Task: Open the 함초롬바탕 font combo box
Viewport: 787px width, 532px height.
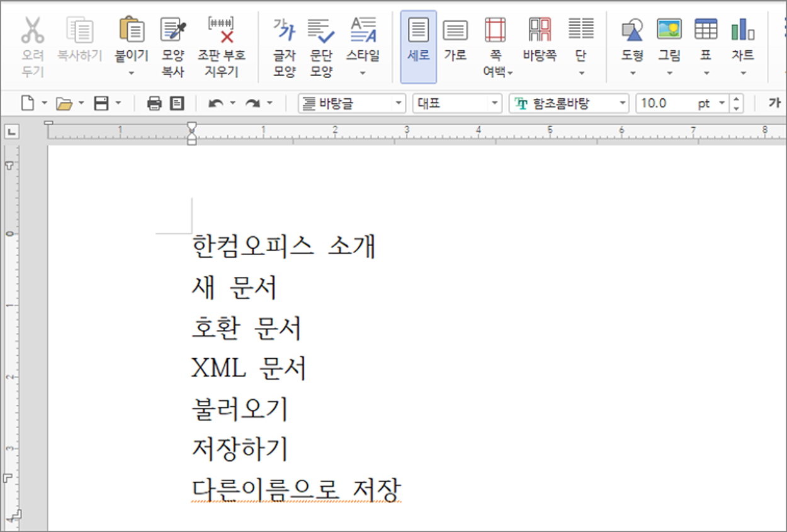Action: [569, 103]
